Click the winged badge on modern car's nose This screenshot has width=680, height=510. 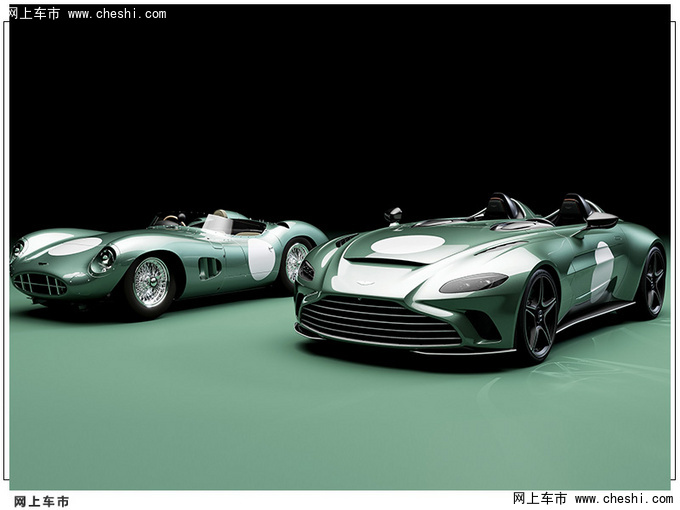pyautogui.click(x=365, y=282)
